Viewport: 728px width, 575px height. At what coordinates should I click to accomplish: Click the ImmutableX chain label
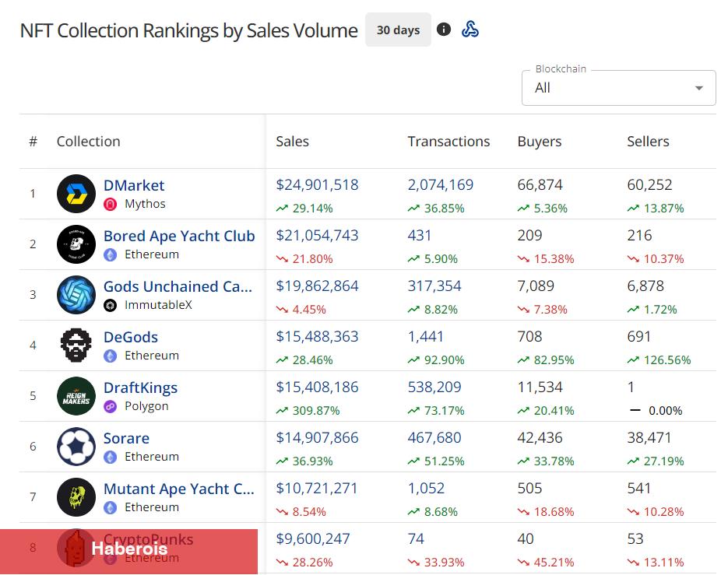tap(158, 305)
